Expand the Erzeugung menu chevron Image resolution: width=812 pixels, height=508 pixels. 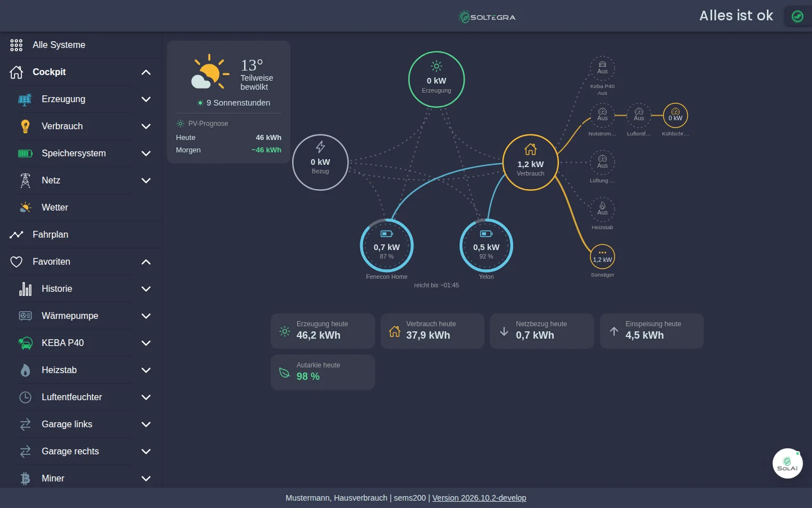point(146,99)
